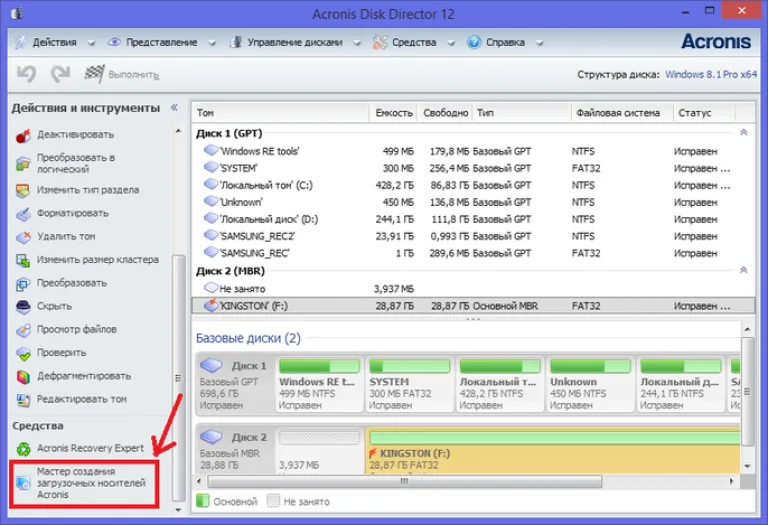This screenshot has height=525, width=768.
Task: Click the SYSTEM 300 МБ FAT32 partition block
Action: tap(409, 384)
